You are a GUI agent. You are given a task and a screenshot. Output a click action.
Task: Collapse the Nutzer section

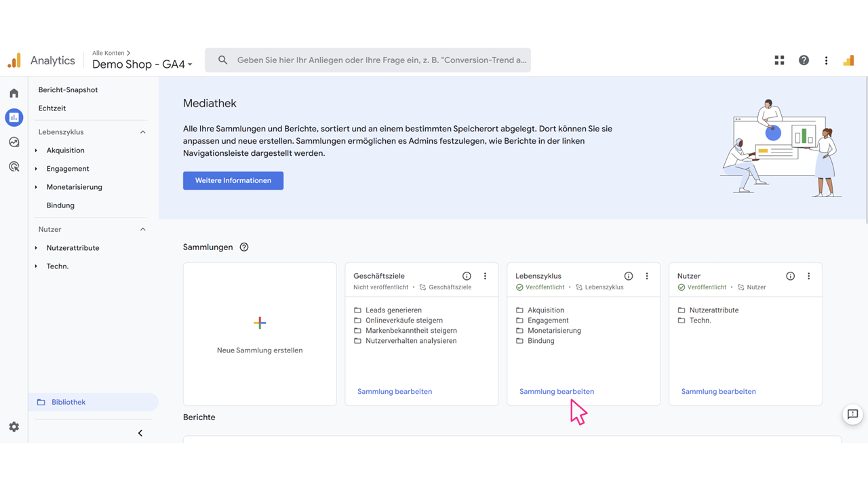pyautogui.click(x=142, y=229)
